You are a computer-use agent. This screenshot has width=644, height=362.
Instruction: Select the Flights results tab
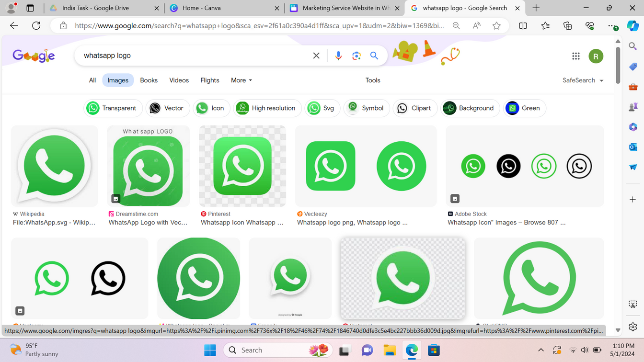click(210, 80)
